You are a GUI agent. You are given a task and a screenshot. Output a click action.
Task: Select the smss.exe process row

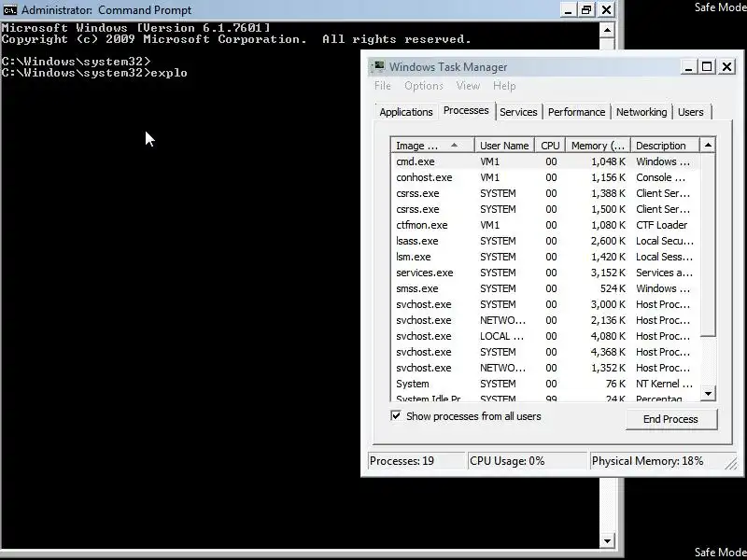coord(545,288)
